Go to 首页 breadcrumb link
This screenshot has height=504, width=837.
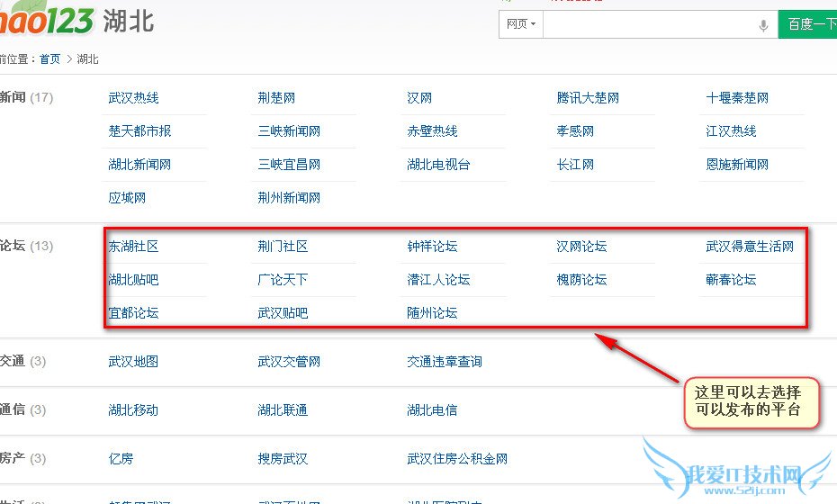click(x=50, y=59)
